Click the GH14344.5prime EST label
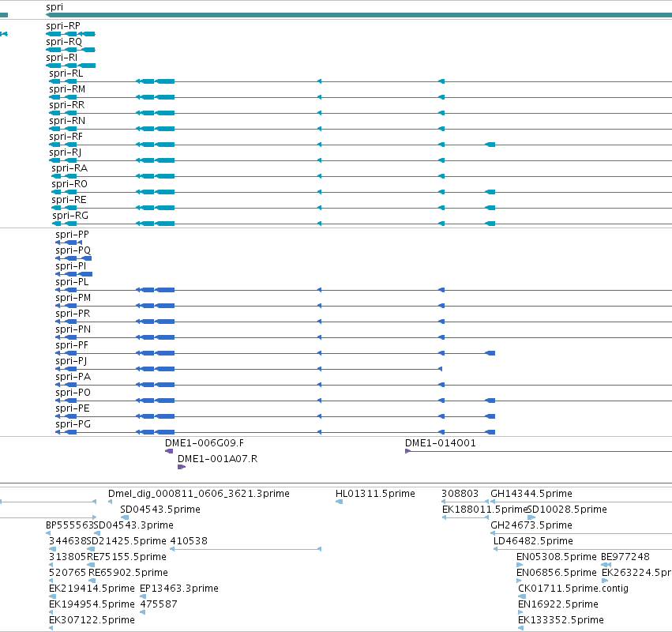The width and height of the screenshot is (672, 632). [531, 494]
